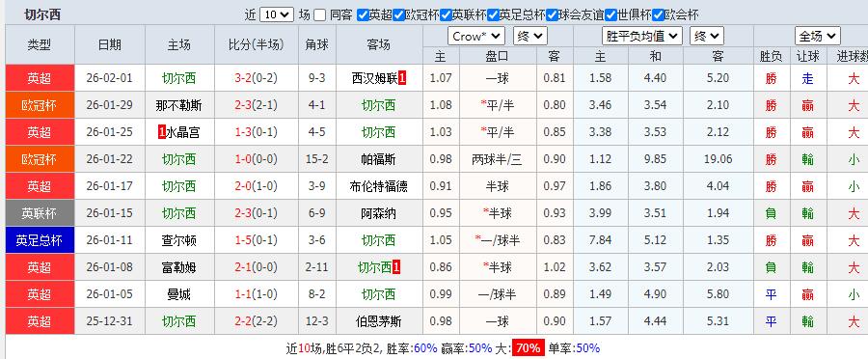Viewport: 868px width, 359px height.
Task: Click the 英联杯 type label on 26-01-15
Action: coord(40,213)
